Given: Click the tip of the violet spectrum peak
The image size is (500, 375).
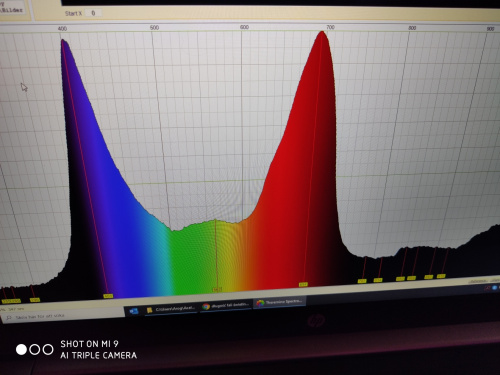Looking at the screenshot, I should coord(63,40).
